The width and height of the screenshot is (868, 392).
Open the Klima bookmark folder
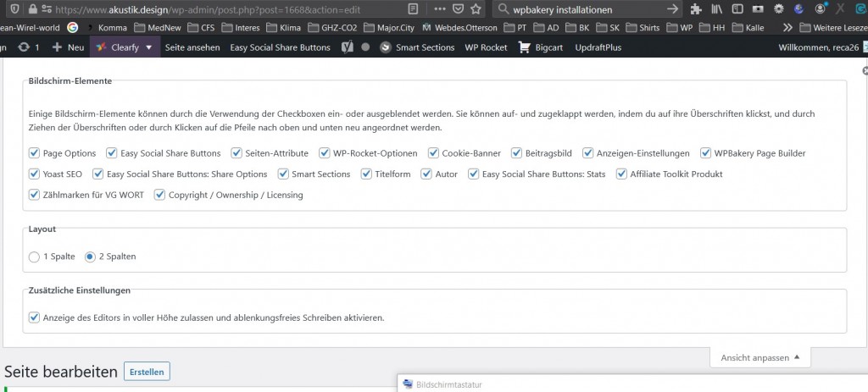[x=284, y=28]
